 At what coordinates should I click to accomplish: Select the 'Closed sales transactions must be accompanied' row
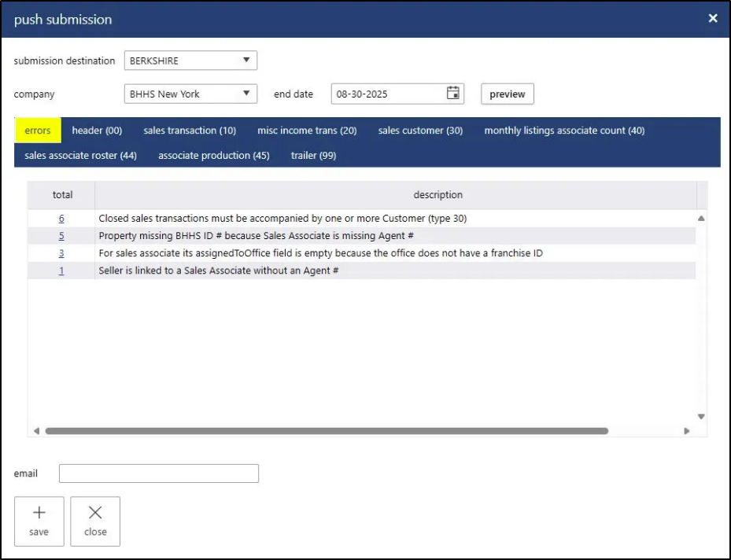[362, 218]
